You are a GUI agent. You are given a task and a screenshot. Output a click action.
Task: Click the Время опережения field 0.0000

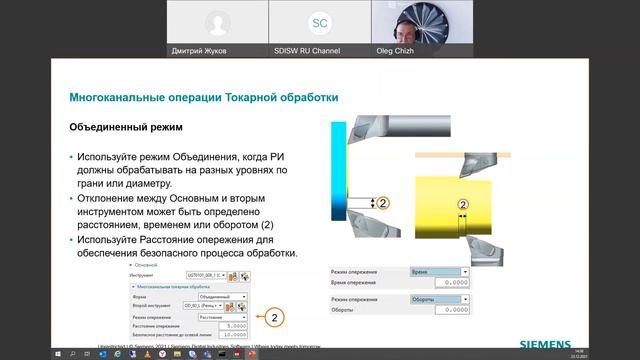(452, 282)
